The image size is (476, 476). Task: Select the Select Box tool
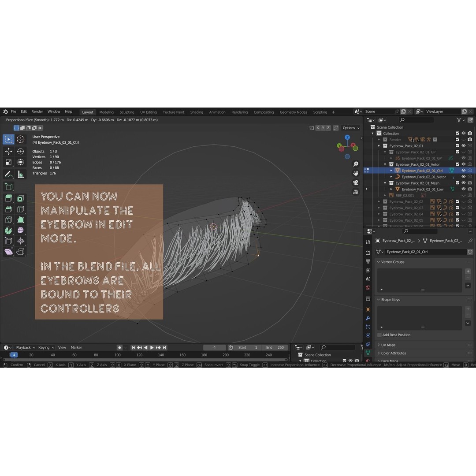(x=8, y=139)
